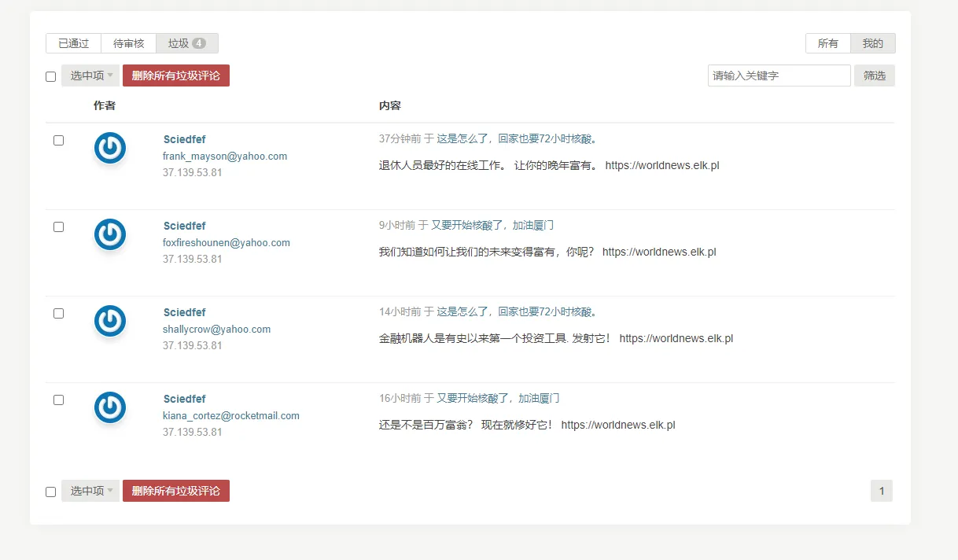The height and width of the screenshot is (560, 958).
Task: Switch to the 待审核 tab
Action: pyautogui.click(x=127, y=43)
